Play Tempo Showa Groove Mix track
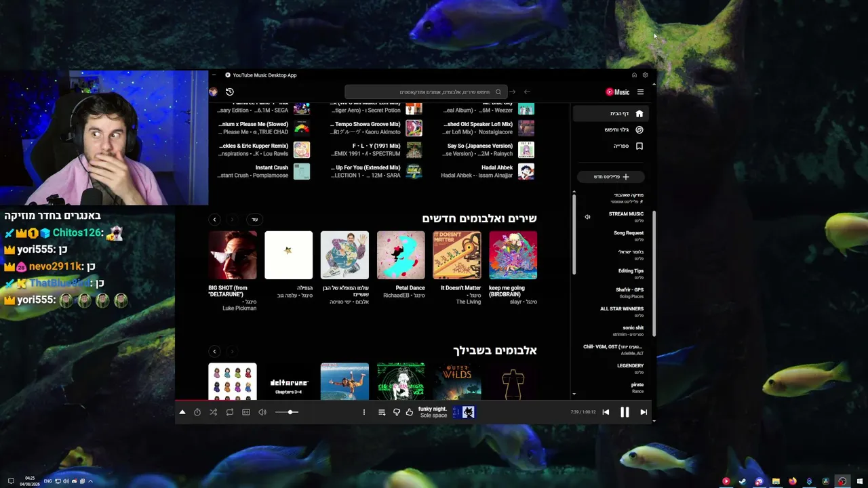The width and height of the screenshot is (868, 488). pos(376,128)
